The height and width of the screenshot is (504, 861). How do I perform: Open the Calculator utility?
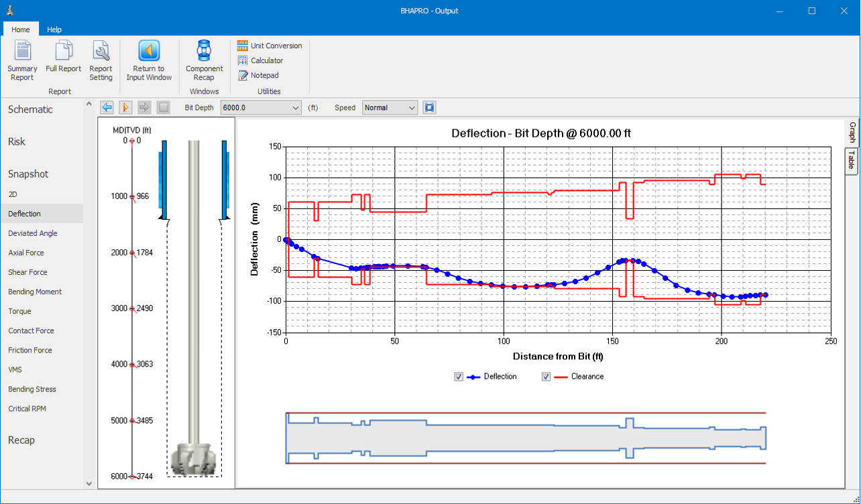coord(260,60)
